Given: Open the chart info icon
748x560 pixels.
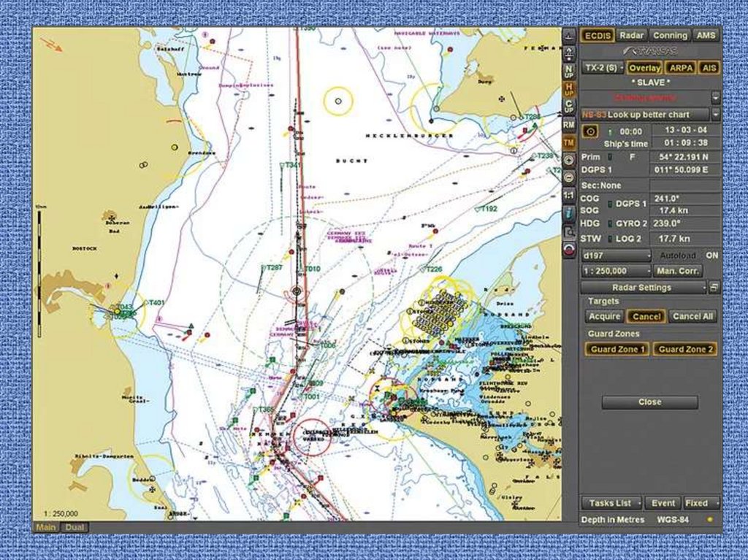Looking at the screenshot, I should pos(569,213).
